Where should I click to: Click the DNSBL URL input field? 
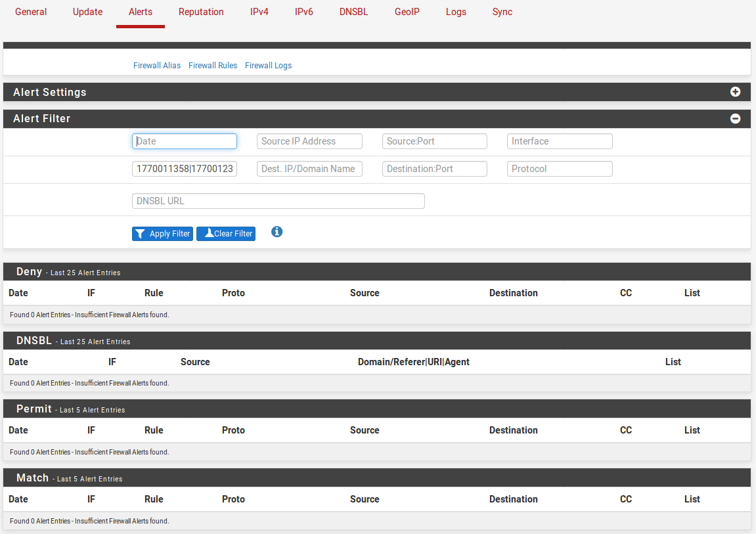[278, 201]
